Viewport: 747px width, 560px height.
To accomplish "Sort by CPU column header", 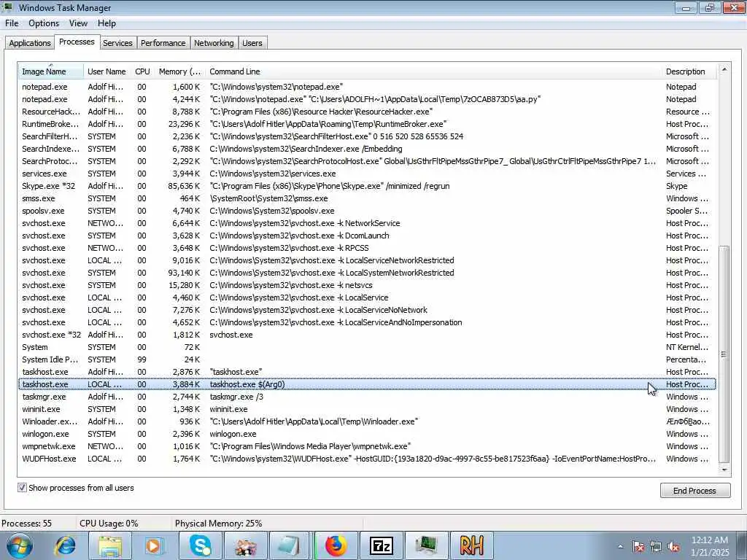I will pyautogui.click(x=142, y=71).
